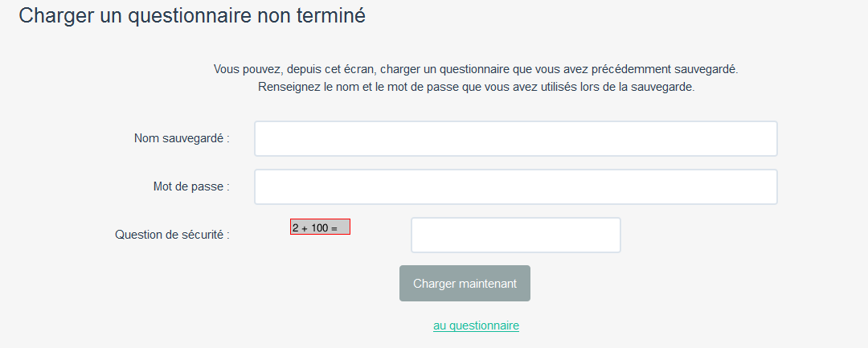Click the red-bordered math question image
The height and width of the screenshot is (348, 868).
[x=320, y=227]
